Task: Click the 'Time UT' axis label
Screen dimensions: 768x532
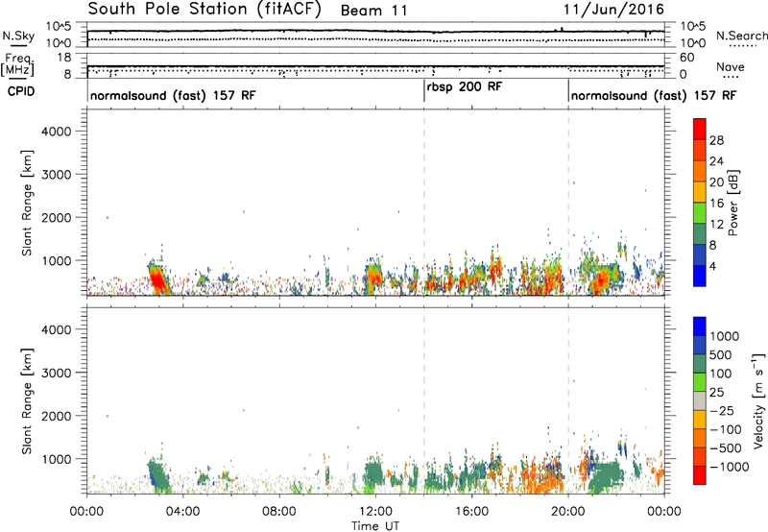Action: 375,525
